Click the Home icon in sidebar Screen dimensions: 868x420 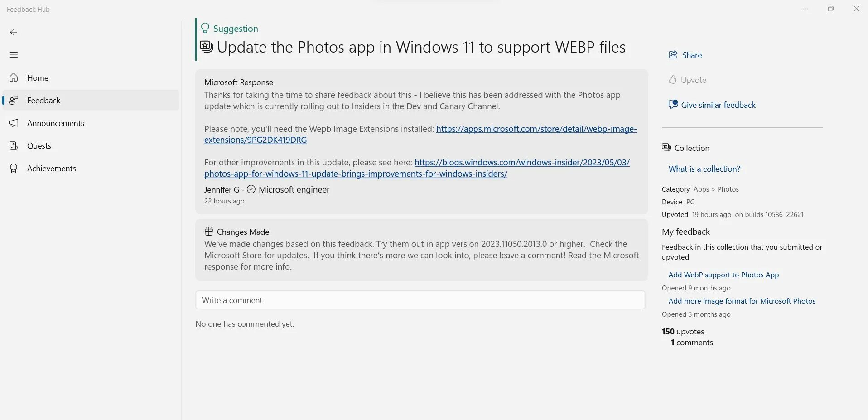[14, 77]
